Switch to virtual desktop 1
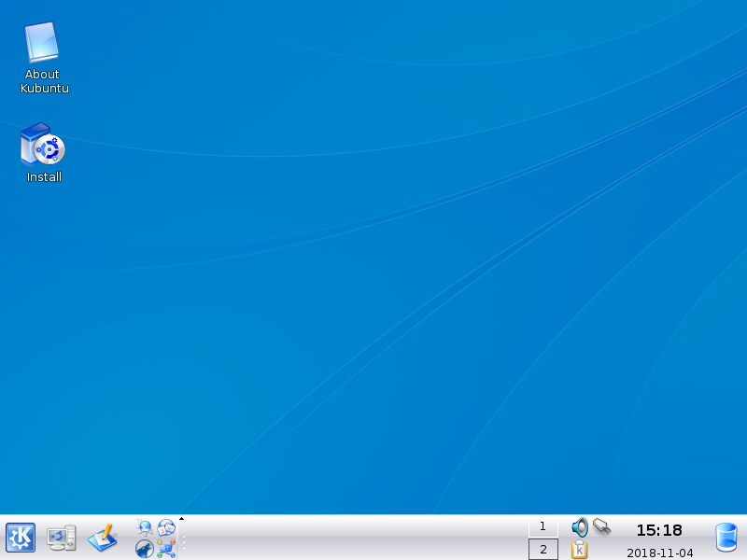Image resolution: width=747 pixels, height=560 pixels. (x=543, y=526)
